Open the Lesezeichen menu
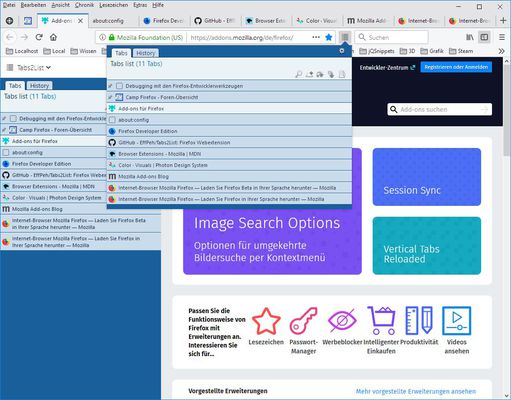Viewport: 511px width, 400px height. pyautogui.click(x=114, y=5)
